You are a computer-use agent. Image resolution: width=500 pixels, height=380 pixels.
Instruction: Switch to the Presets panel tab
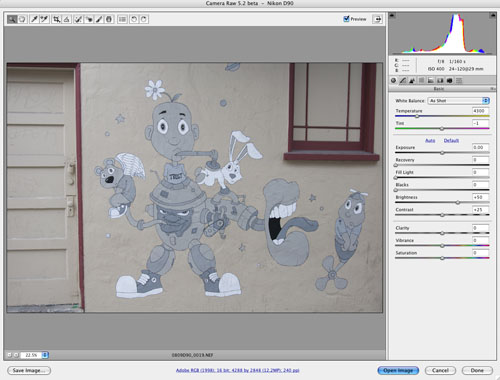459,80
